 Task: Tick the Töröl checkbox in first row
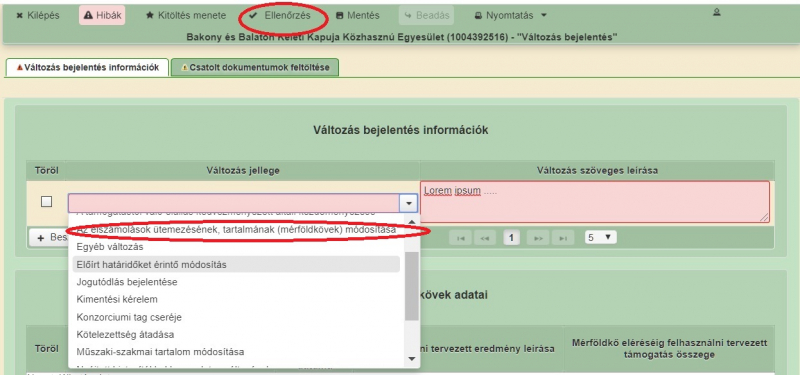pyautogui.click(x=46, y=202)
